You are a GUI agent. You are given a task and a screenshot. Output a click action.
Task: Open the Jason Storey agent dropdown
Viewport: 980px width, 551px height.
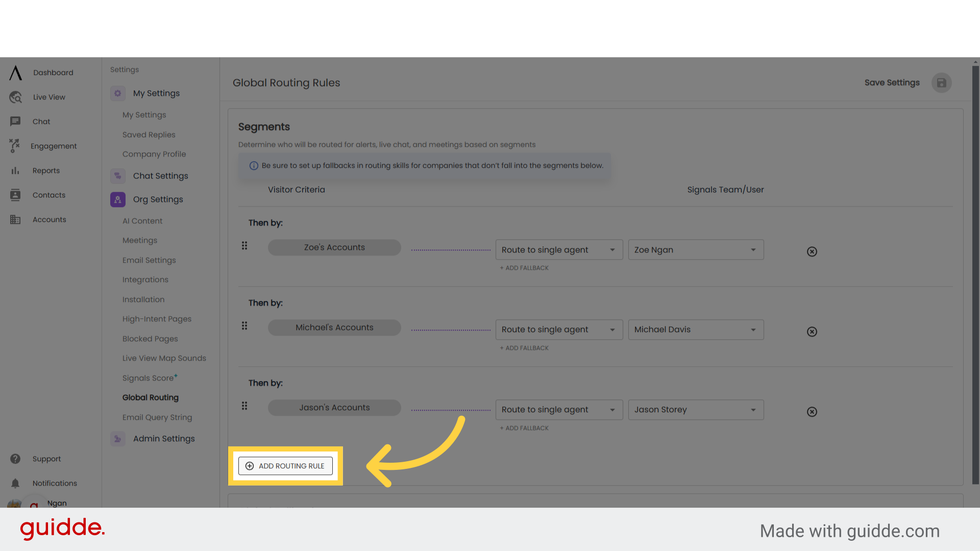(696, 410)
